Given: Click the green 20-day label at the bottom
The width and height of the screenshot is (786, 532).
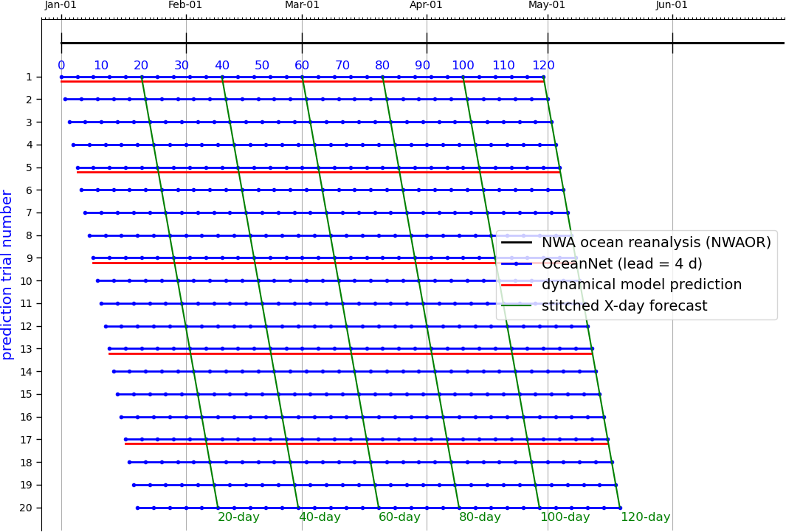Looking at the screenshot, I should point(238,517).
